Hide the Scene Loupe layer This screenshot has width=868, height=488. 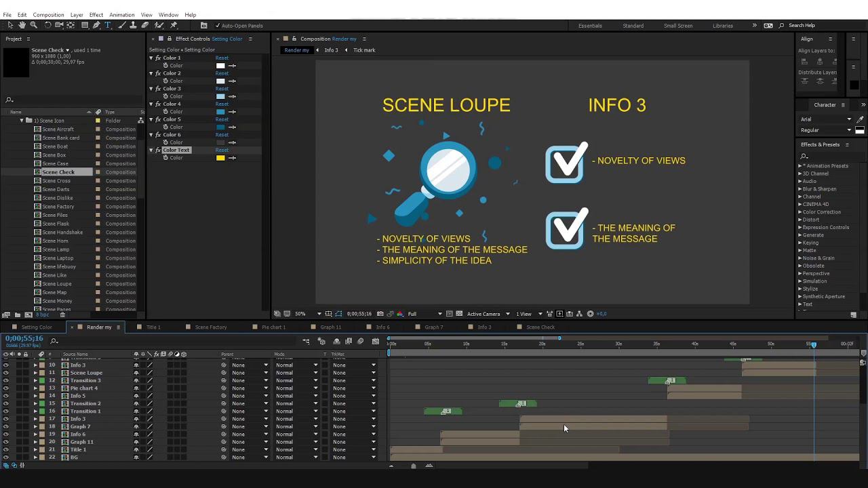coord(6,373)
